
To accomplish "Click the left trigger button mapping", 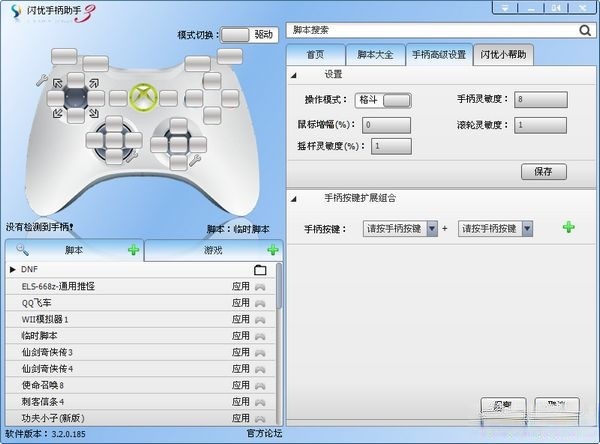I will 64,56.
